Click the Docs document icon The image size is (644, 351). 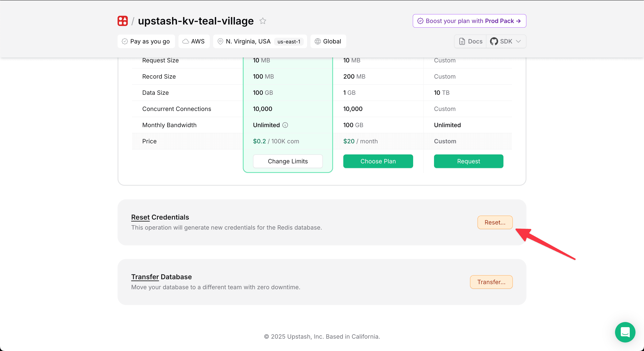[x=462, y=42]
